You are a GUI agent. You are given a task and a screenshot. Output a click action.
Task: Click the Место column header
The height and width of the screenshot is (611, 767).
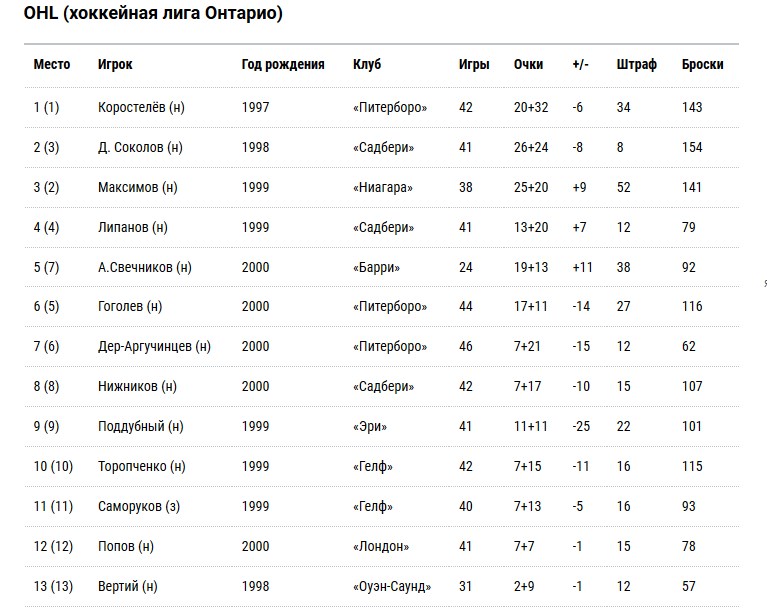coord(52,64)
